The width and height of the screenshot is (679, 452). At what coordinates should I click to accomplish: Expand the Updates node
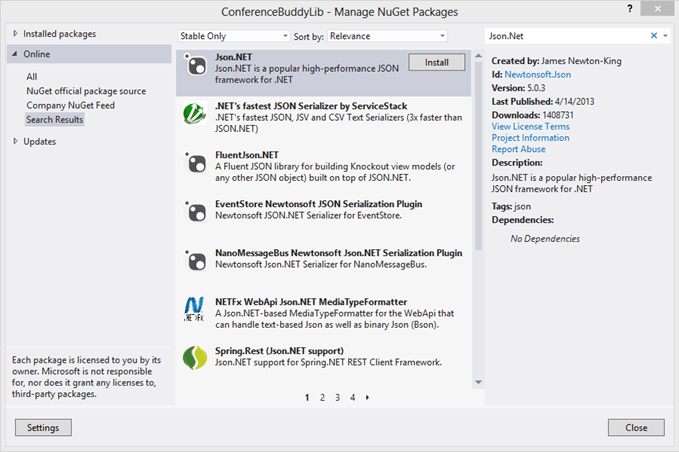pyautogui.click(x=15, y=141)
